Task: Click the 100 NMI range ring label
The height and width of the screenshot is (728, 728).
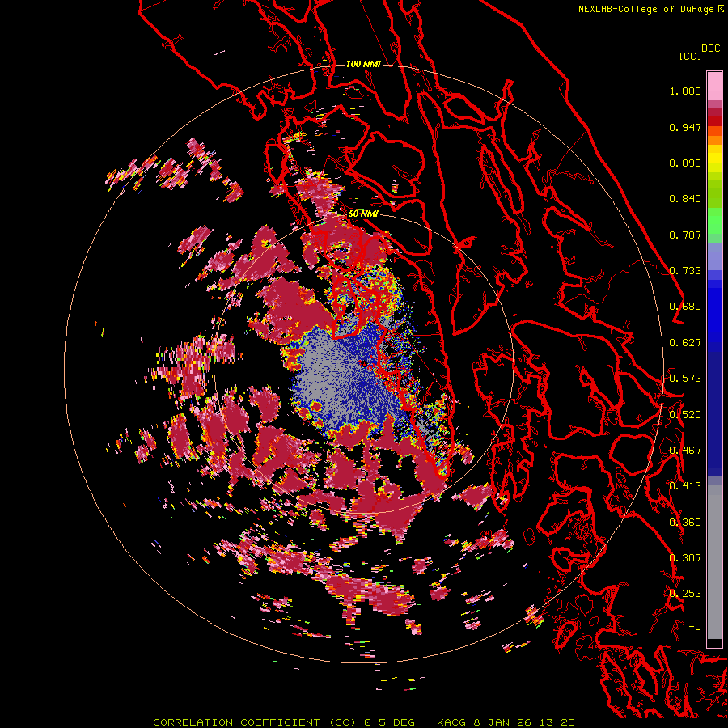Action: 363,64
